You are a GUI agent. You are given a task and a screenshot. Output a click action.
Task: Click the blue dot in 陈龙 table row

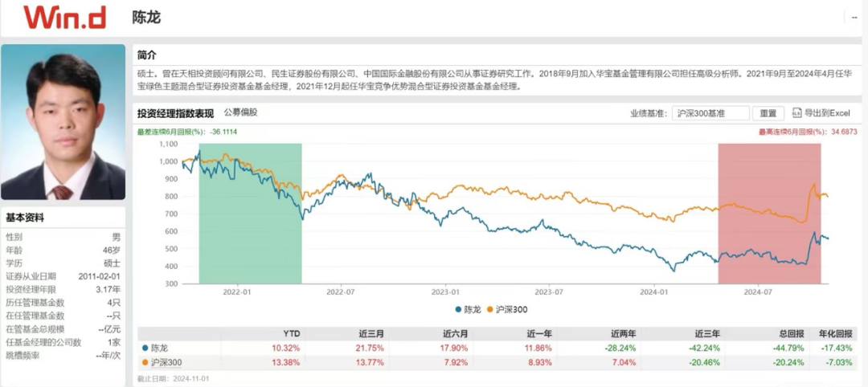145,348
